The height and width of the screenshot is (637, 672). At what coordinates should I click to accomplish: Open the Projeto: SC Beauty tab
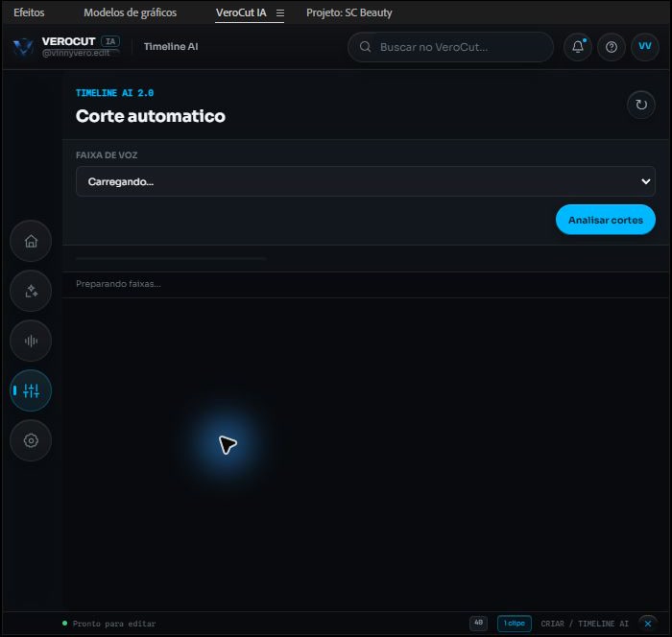coord(349,12)
